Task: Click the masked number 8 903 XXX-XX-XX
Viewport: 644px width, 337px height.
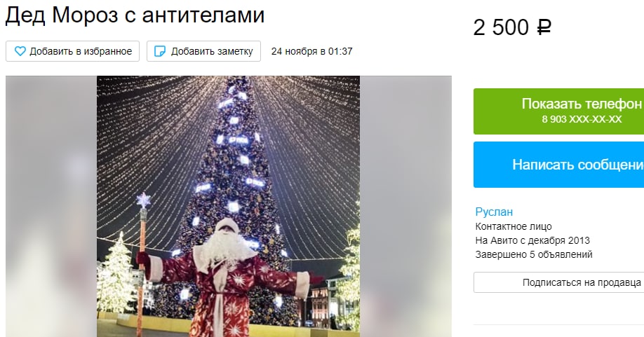Action: click(x=582, y=119)
